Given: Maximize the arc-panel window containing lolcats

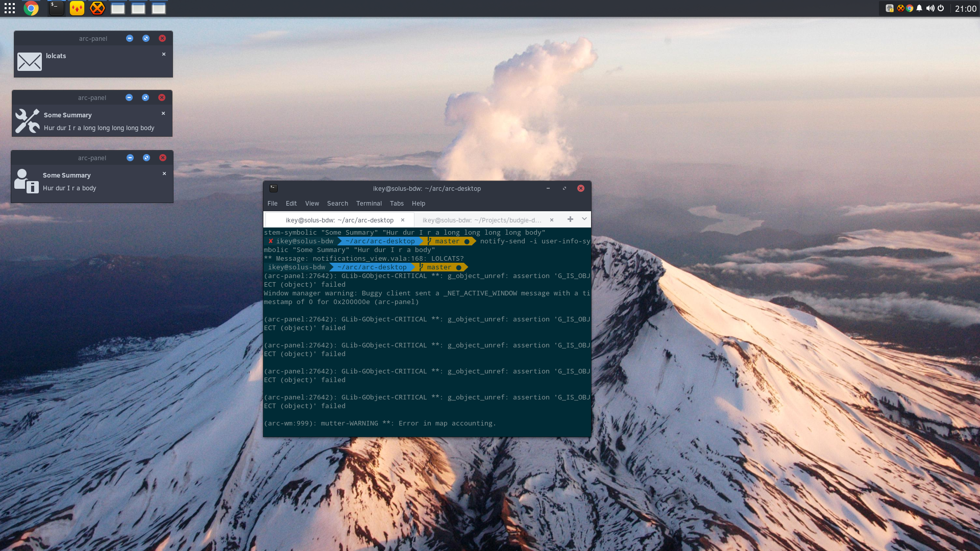Looking at the screenshot, I should click(146, 38).
